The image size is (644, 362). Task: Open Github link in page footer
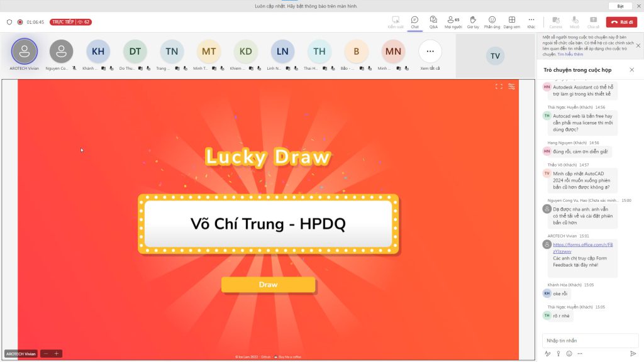[x=266, y=357]
